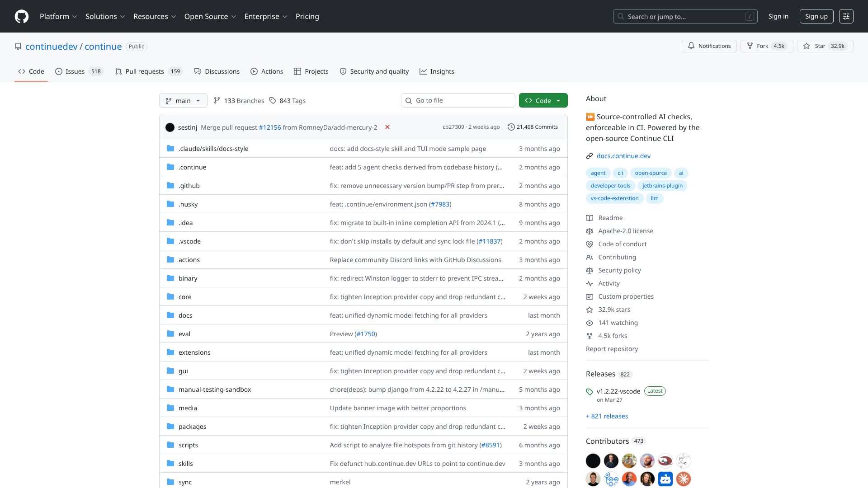The image size is (868, 488).
Task: Open the .claude/skills/docs-style folder
Action: tap(213, 149)
